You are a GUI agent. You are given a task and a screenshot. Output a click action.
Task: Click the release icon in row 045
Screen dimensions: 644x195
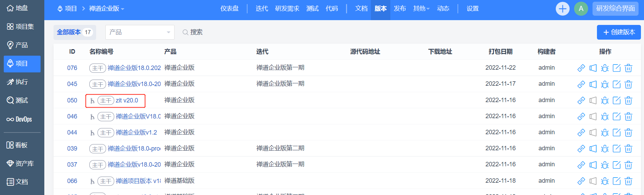593,84
